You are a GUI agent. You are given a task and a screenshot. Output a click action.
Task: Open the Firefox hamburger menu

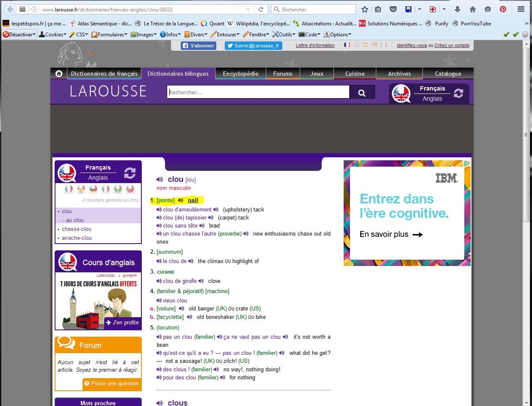click(521, 9)
